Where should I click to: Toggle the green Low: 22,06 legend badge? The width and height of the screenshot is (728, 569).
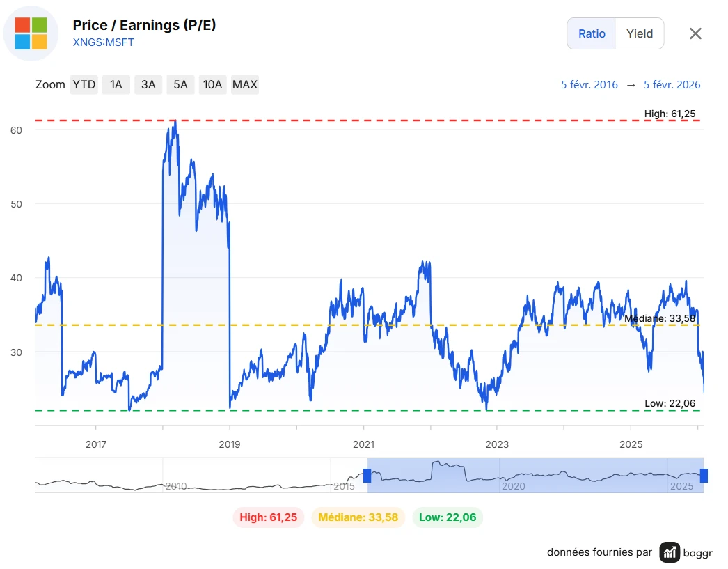[x=448, y=517]
